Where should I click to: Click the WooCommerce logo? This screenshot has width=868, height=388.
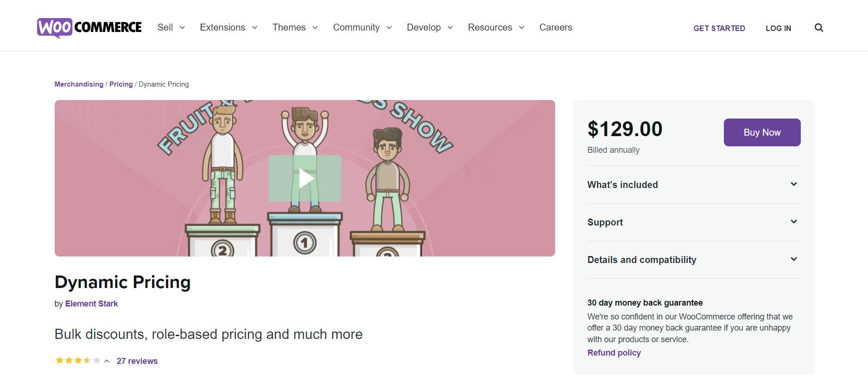[89, 28]
